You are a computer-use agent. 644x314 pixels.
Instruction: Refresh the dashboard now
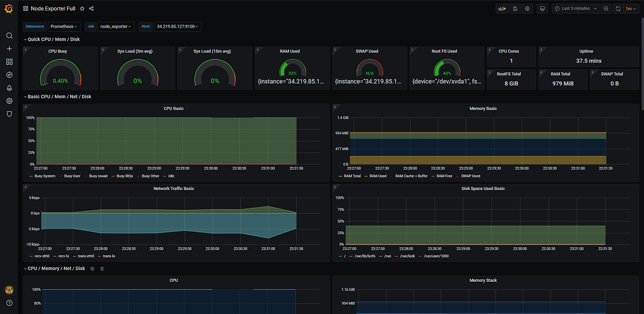point(618,8)
